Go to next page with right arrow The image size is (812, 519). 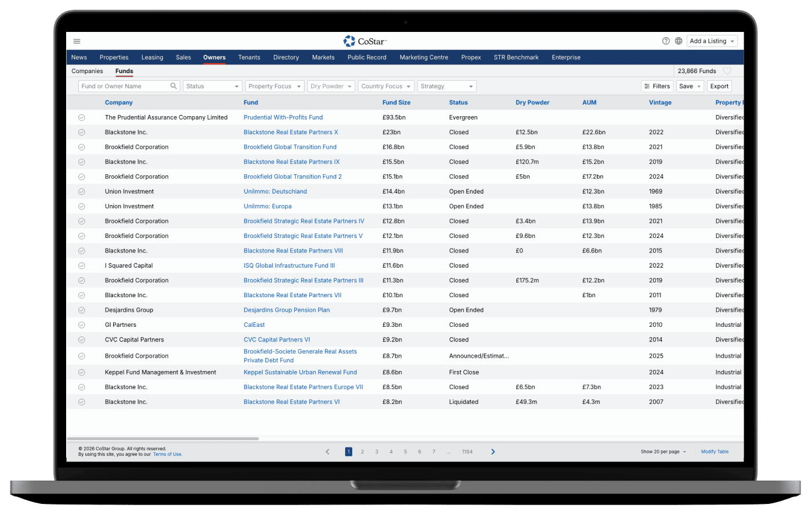click(x=493, y=452)
